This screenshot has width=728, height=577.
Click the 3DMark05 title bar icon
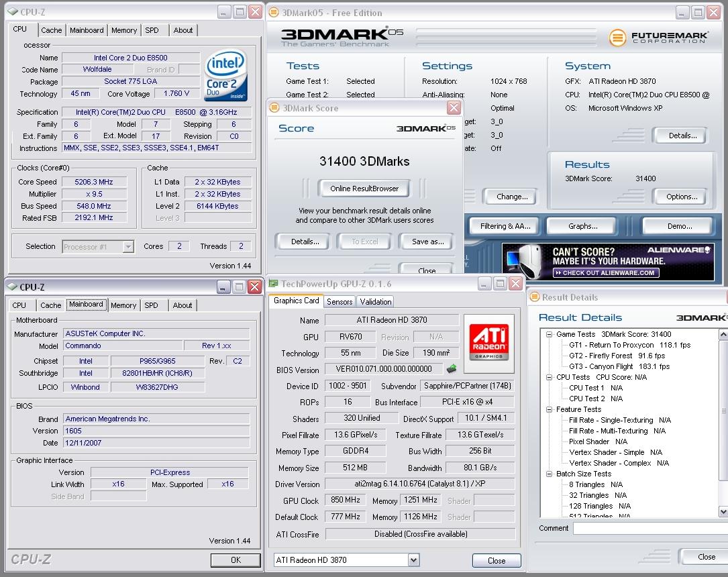pos(274,13)
